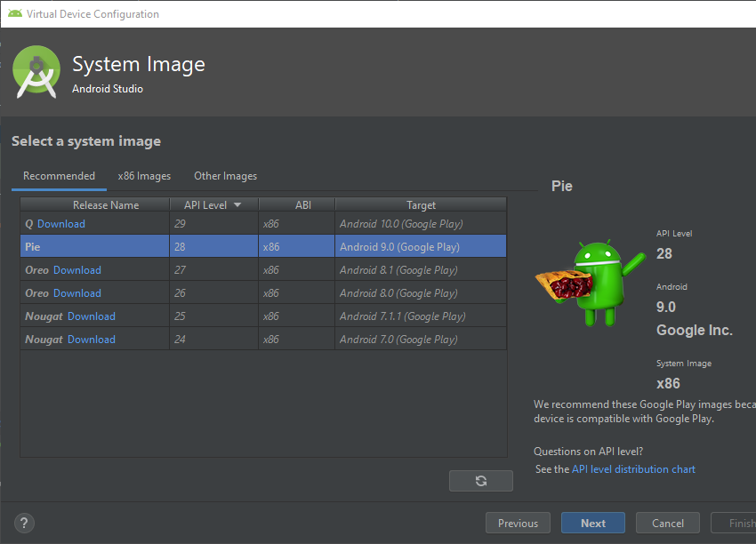Click the x86 ABI cell in Pie row
756x544 pixels.
tap(296, 247)
